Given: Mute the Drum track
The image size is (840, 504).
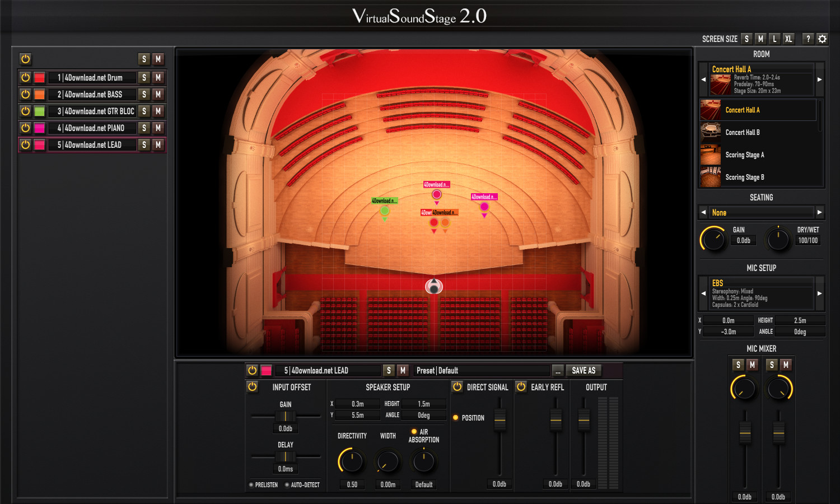Looking at the screenshot, I should [158, 77].
